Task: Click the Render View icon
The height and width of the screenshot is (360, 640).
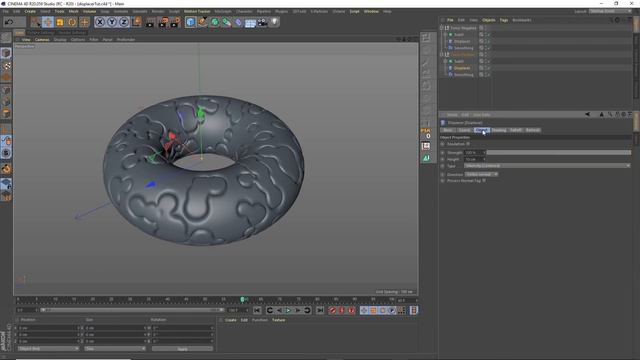Action: pos(150,22)
